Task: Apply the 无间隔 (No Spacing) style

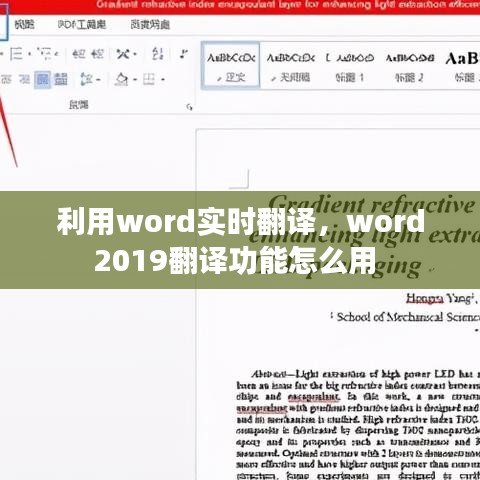Action: click(290, 67)
